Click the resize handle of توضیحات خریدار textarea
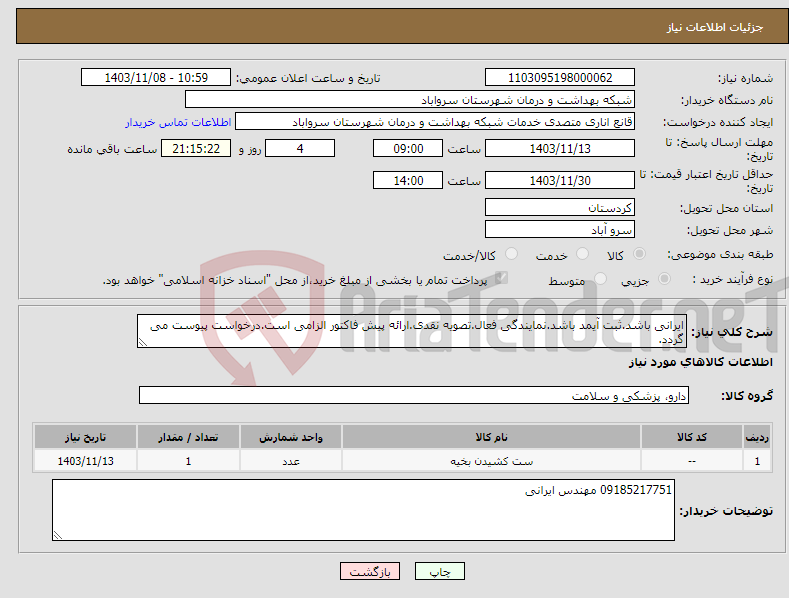 (57, 536)
